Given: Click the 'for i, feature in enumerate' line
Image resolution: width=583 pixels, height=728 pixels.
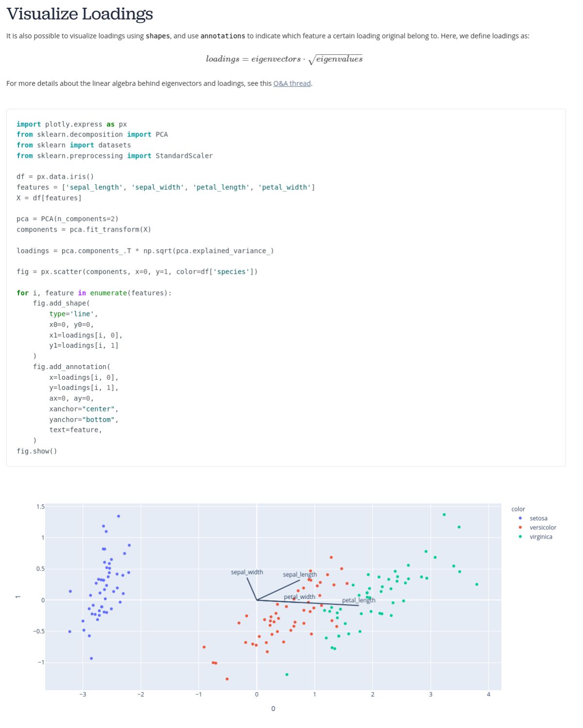Looking at the screenshot, I should 94,293.
